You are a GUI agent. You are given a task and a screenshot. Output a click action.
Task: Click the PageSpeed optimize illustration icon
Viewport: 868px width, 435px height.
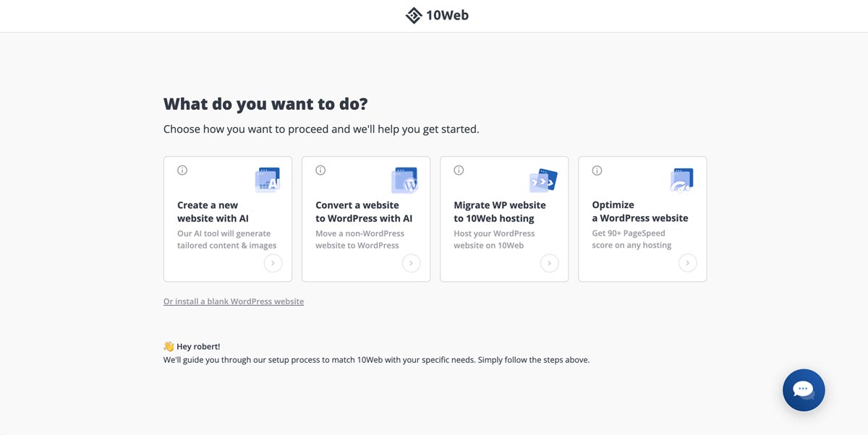point(681,180)
